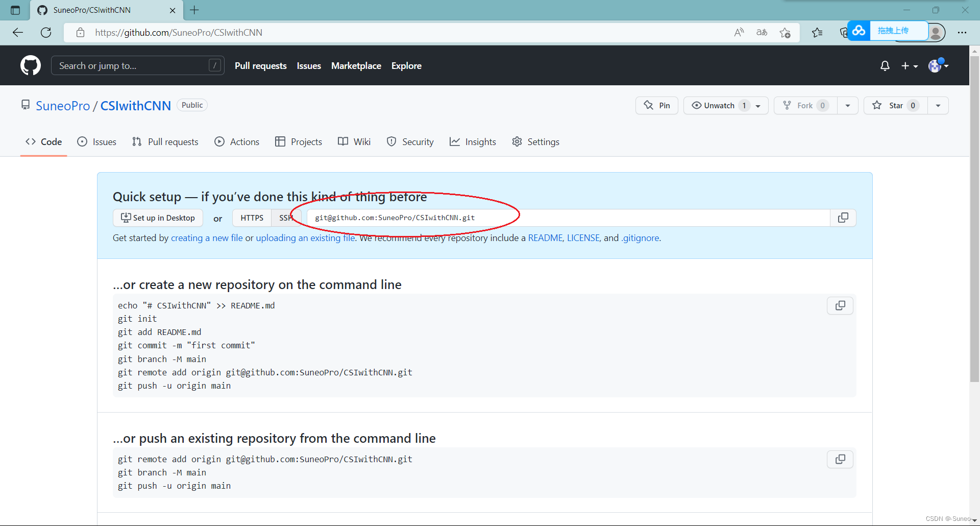The image size is (980, 526).
Task: Open the SuneoPro owner link
Action: click(63, 106)
